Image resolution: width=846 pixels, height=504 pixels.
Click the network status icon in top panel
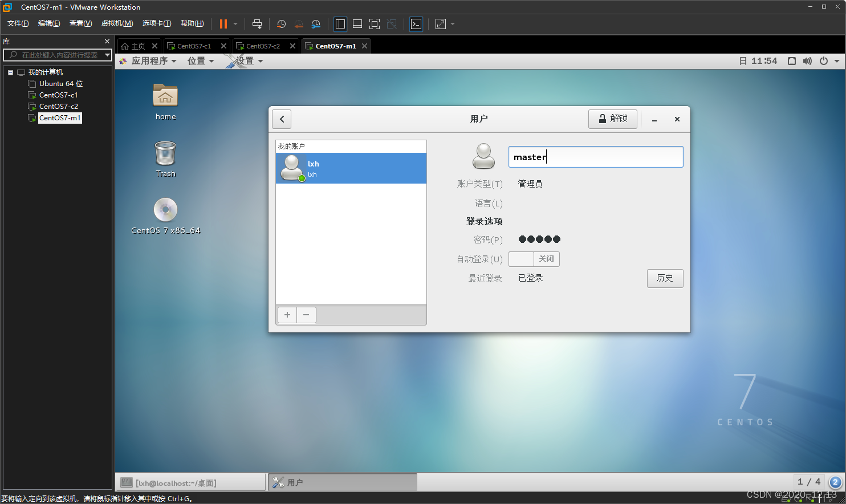[x=792, y=61]
